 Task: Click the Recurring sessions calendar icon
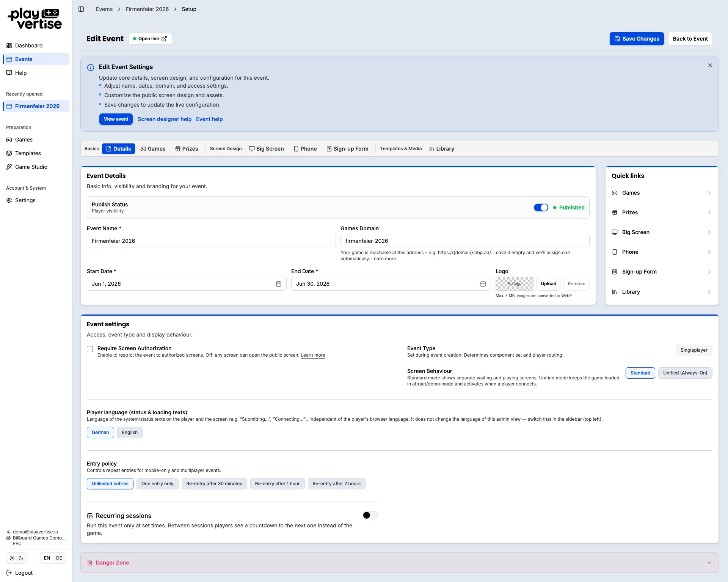(x=90, y=516)
